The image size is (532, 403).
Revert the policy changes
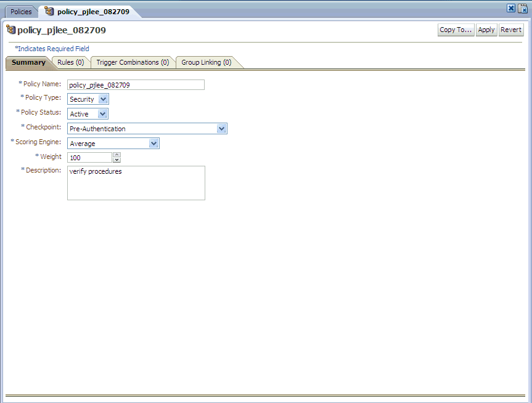coord(511,30)
